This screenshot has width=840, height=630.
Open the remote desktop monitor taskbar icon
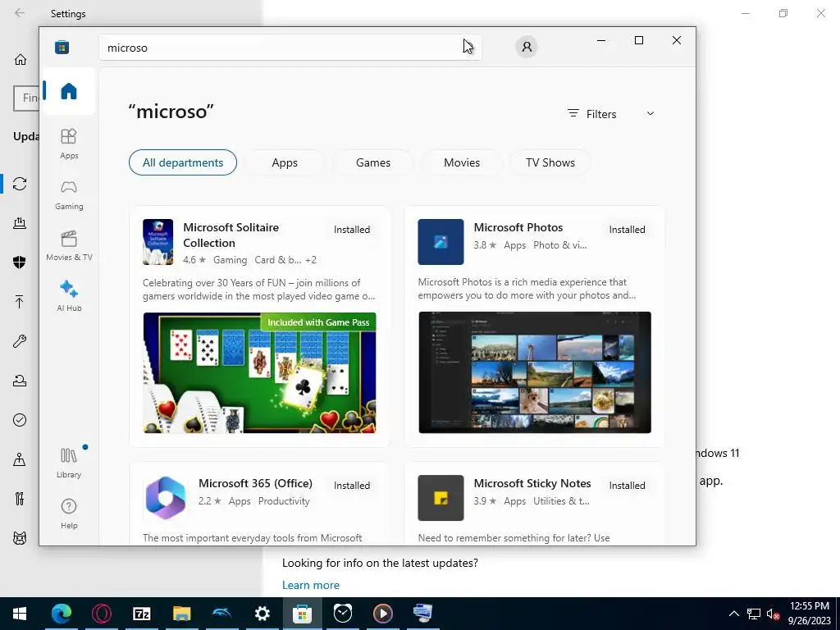(x=422, y=614)
